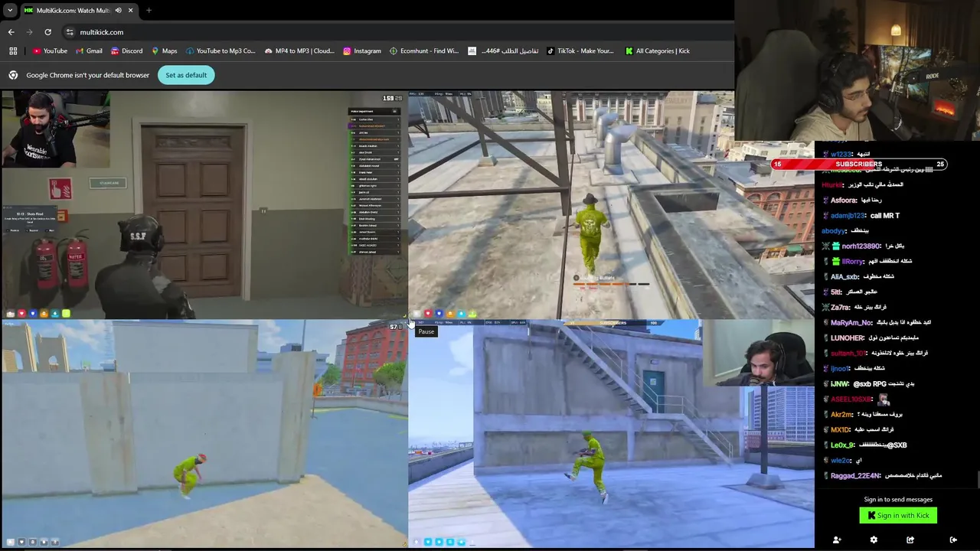This screenshot has width=980, height=551.
Task: Click chat username MX1D
Action: 841,430
